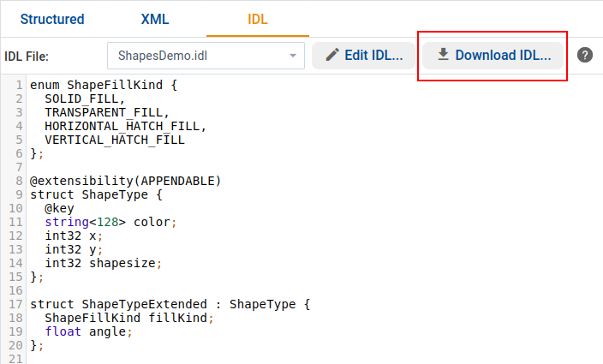Click the VERTICAL_HATCH_FILL enum value
This screenshot has width=603, height=364.
click(115, 140)
